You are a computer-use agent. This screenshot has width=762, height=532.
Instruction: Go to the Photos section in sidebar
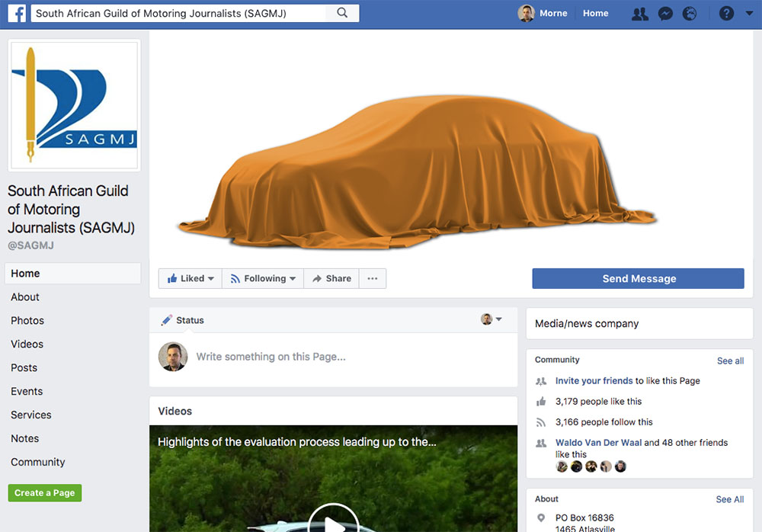pyautogui.click(x=27, y=321)
